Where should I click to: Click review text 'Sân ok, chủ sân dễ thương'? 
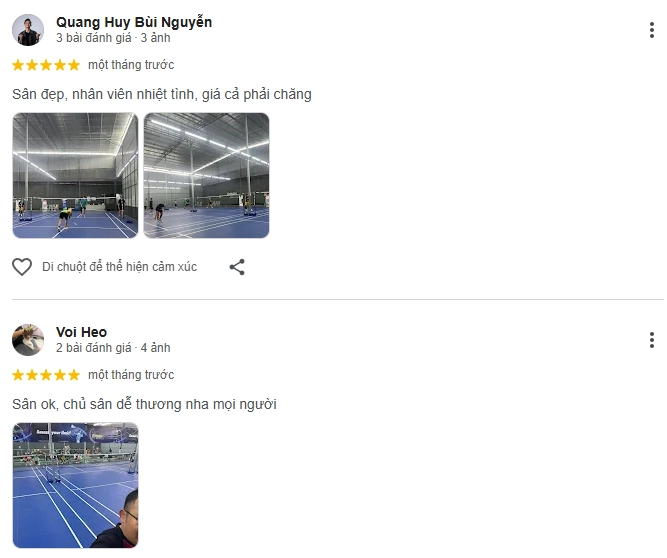click(x=97, y=404)
